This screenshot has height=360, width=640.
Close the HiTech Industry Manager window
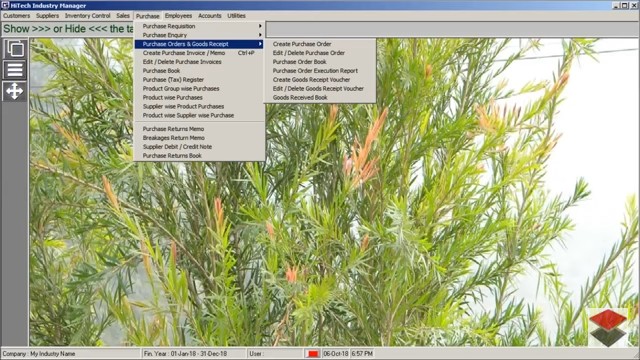[x=634, y=5]
